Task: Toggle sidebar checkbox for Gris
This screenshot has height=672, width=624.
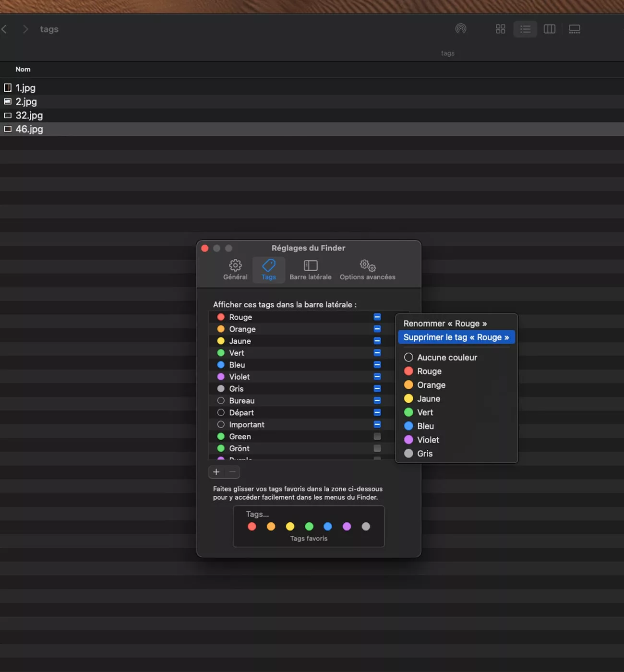Action: coord(377,389)
